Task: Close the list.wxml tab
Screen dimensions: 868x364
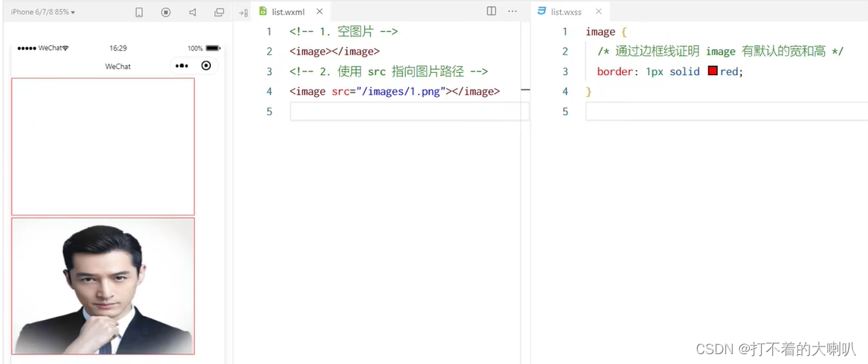Action: point(319,11)
